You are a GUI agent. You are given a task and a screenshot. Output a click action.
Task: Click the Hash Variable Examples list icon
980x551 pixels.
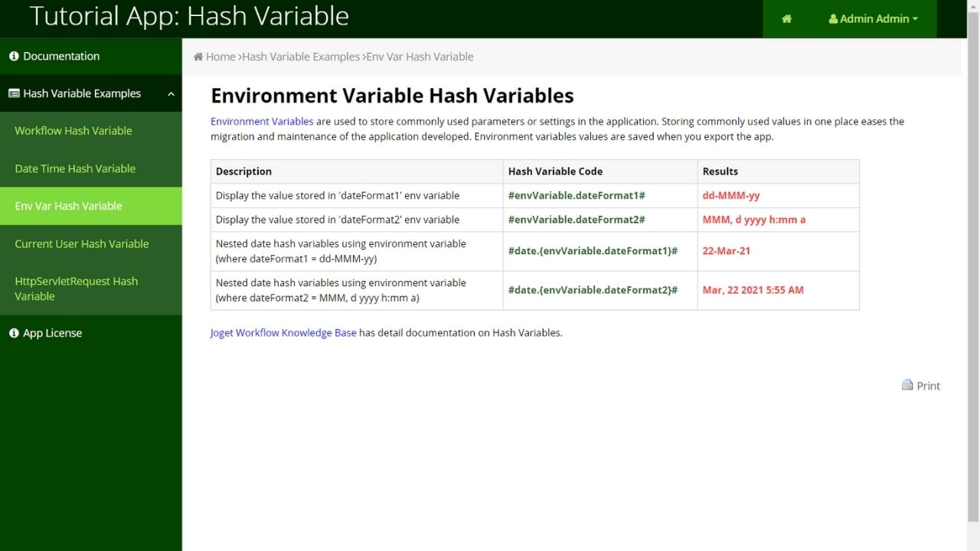click(x=14, y=93)
